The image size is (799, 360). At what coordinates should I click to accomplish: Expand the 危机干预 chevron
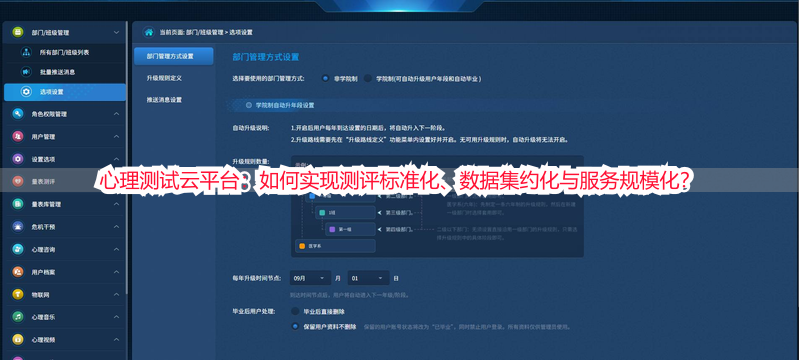116,226
